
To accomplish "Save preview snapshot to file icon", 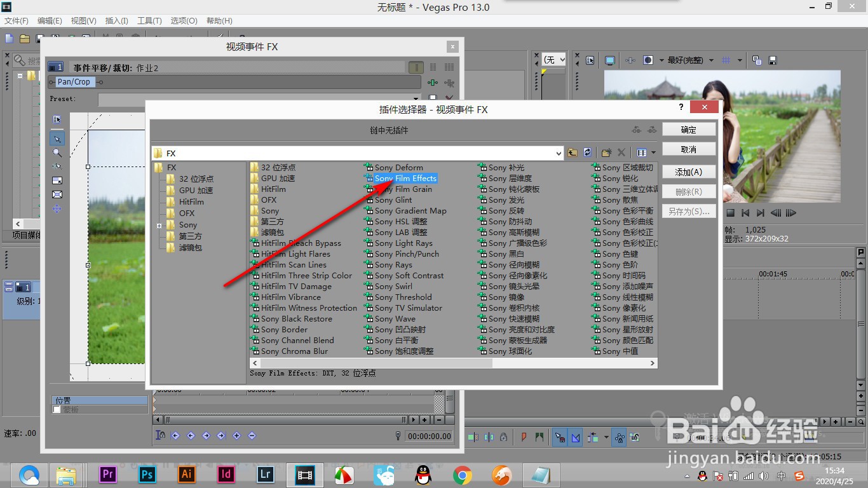I will click(x=773, y=60).
